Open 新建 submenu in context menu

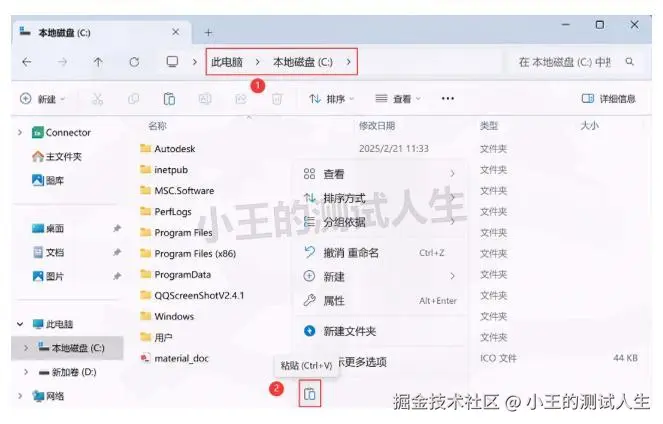tap(380, 276)
